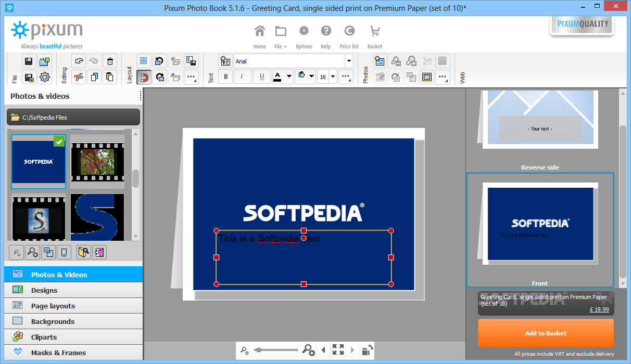
Task: Open the Cliparts tab
Action: click(x=73, y=337)
